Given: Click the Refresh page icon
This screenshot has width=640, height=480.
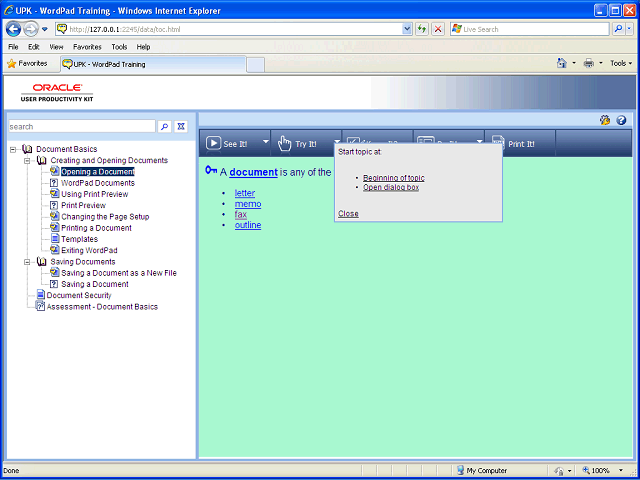Looking at the screenshot, I should (422, 29).
